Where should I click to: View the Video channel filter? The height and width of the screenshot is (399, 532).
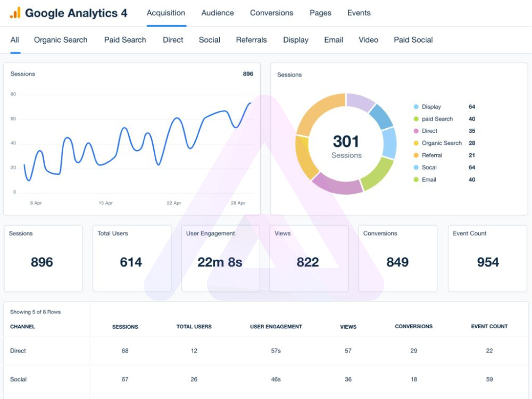pyautogui.click(x=368, y=40)
